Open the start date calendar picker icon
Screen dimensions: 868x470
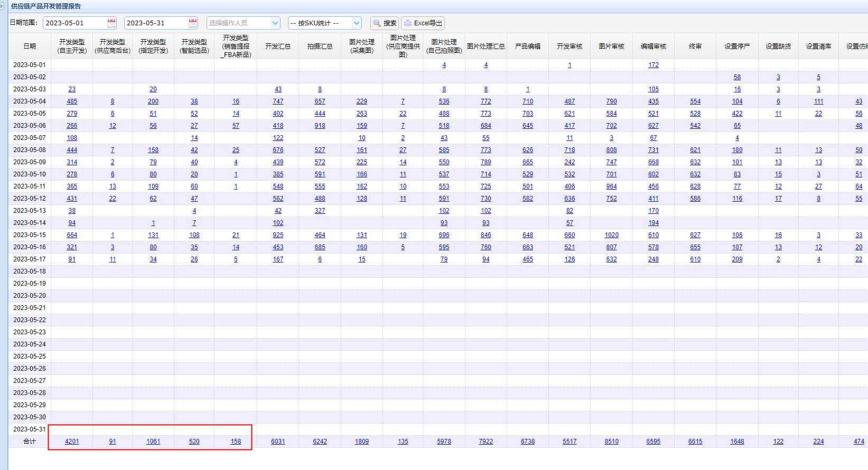[111, 23]
